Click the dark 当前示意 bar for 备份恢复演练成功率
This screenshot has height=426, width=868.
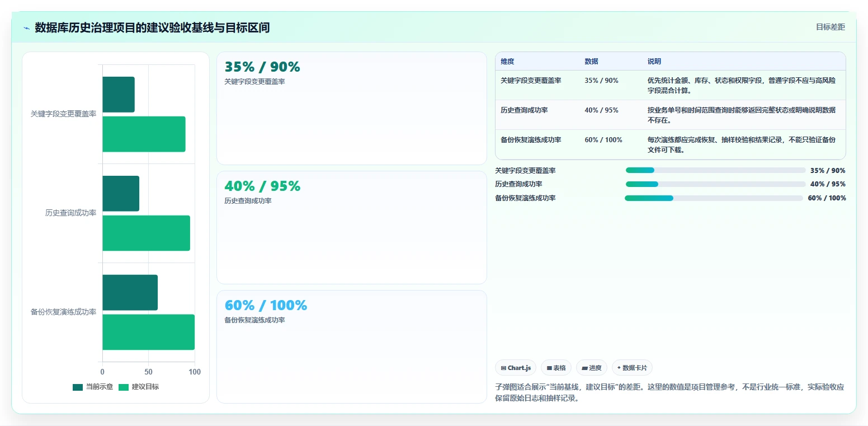point(130,292)
